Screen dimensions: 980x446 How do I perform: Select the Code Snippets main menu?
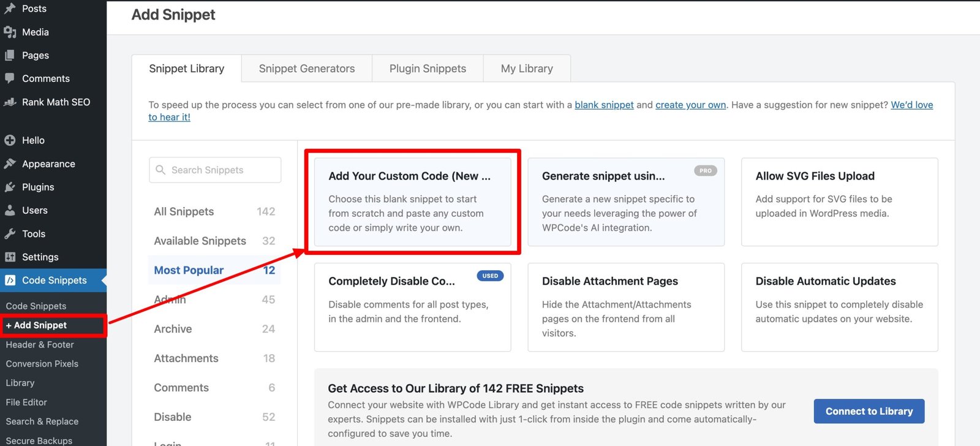53,280
